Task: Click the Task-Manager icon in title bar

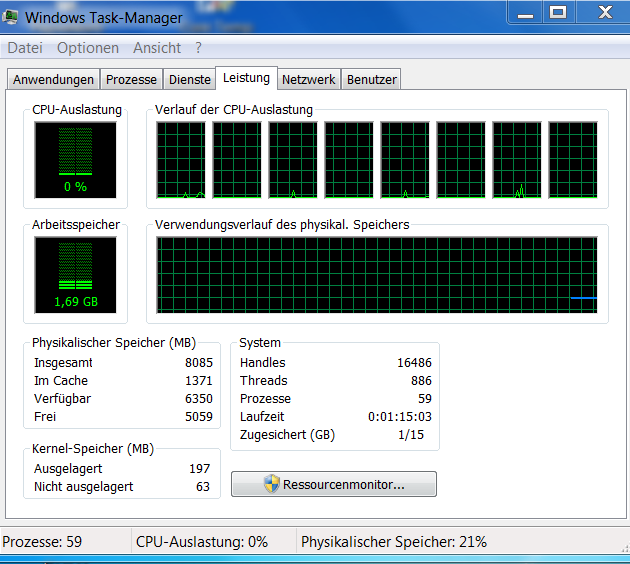Action: click(10, 17)
